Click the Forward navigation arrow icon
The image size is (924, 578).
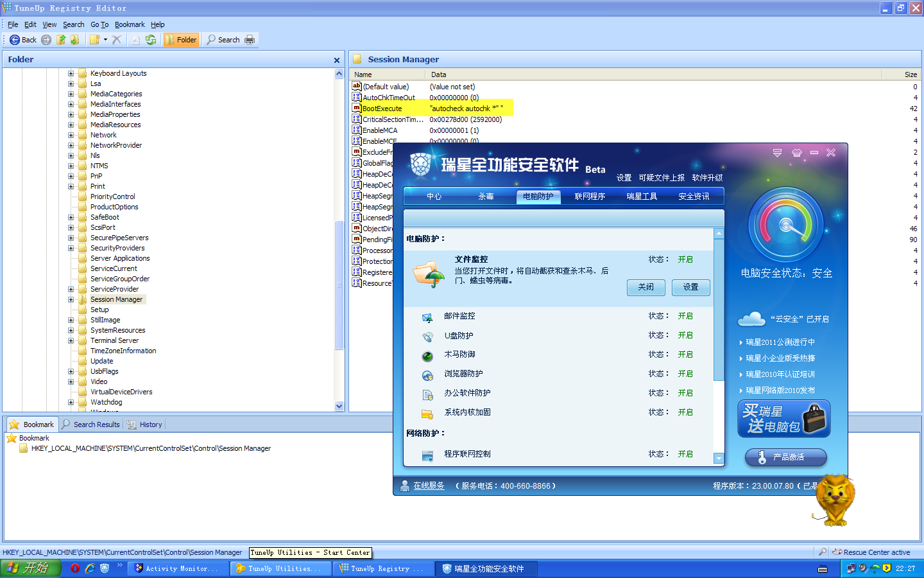click(x=46, y=40)
